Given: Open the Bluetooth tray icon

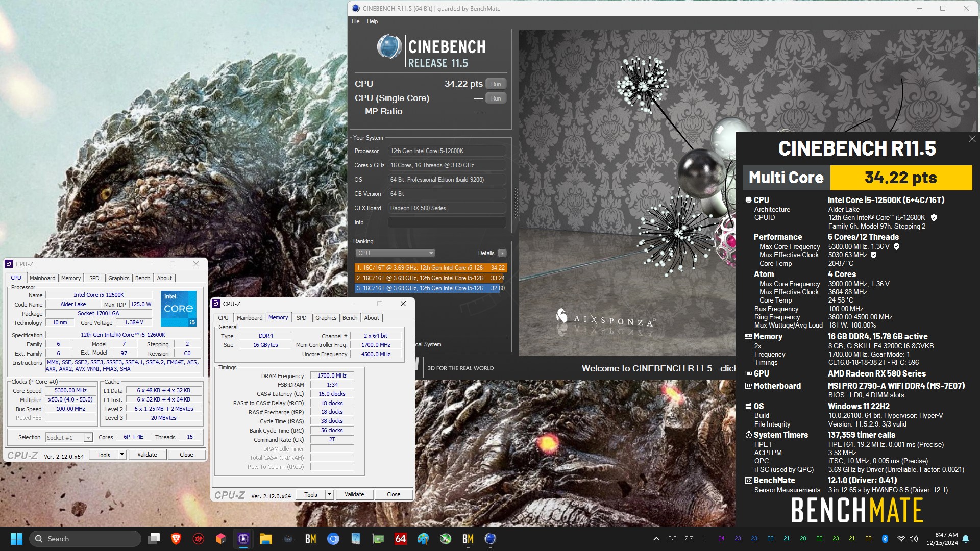Looking at the screenshot, I should [x=885, y=539].
